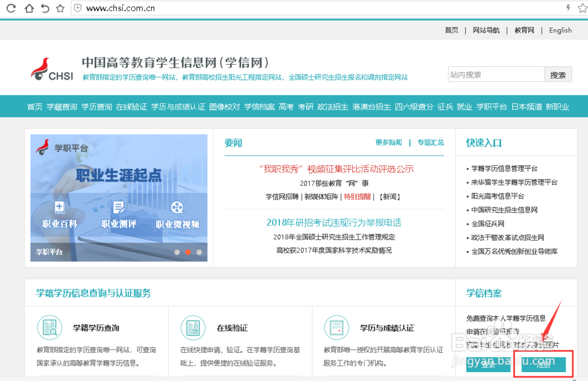Click the browser reload icon
The image size is (588, 381).
click(x=11, y=8)
